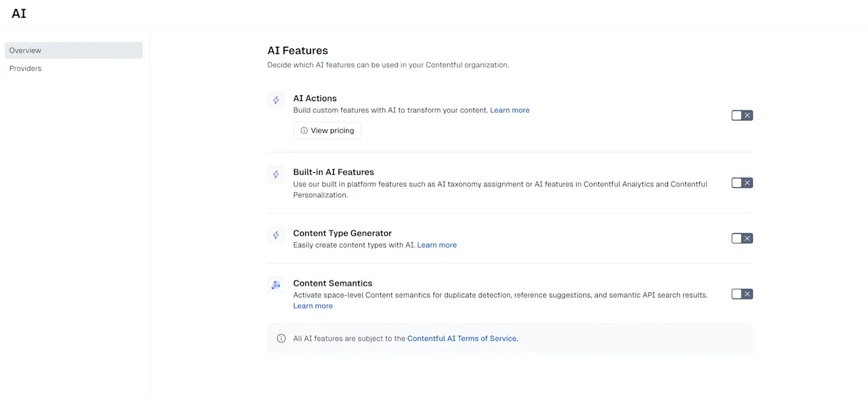Switch on Content Type Generator toggle
This screenshot has height=398, width=868.
point(742,238)
